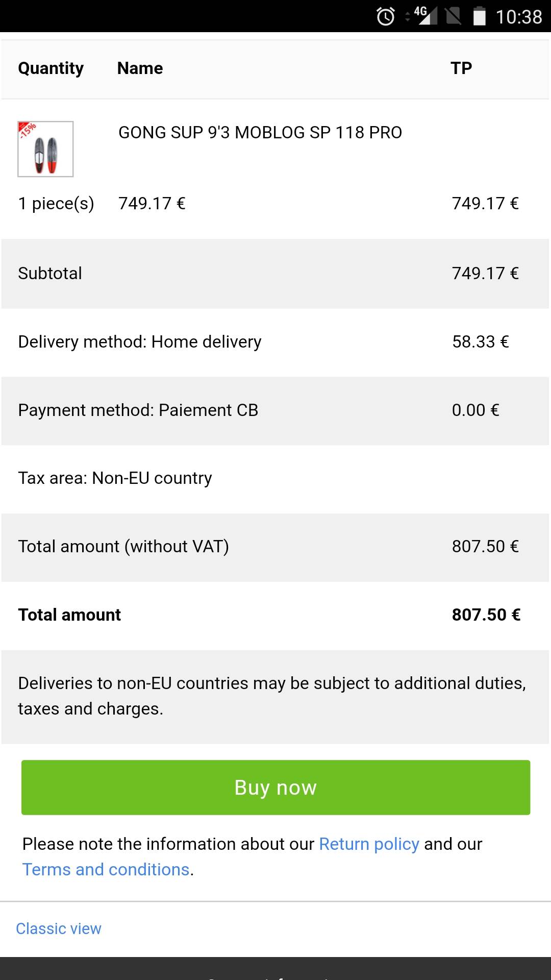Tap the GONG SUP 9'3 MOBLOG product name
551x980 pixels.
coord(260,133)
